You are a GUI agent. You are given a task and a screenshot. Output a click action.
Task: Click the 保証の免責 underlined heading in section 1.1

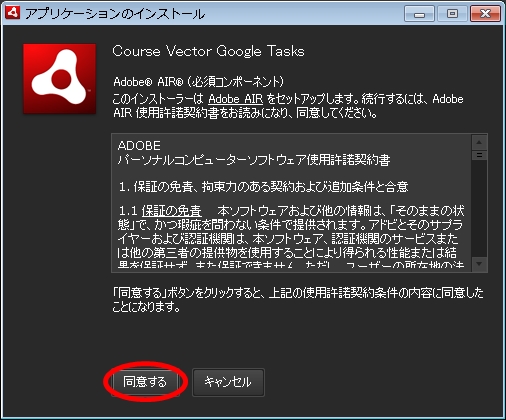172,211
